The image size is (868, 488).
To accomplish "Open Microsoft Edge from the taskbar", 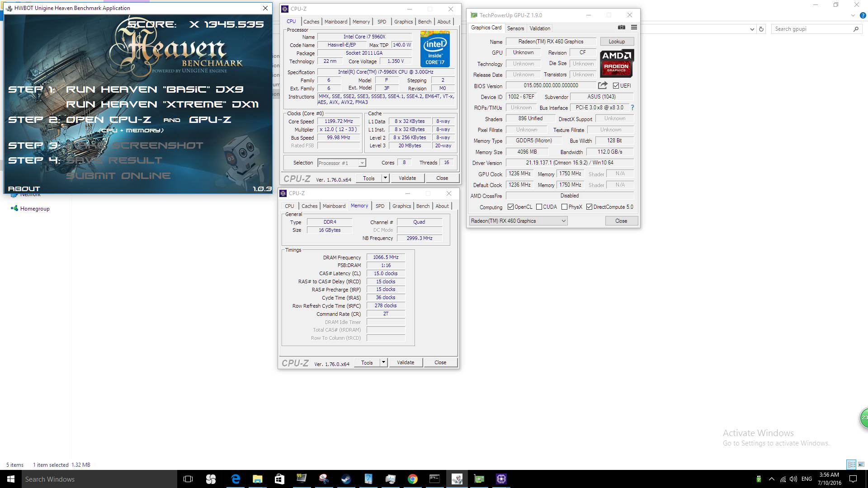I will 236,479.
